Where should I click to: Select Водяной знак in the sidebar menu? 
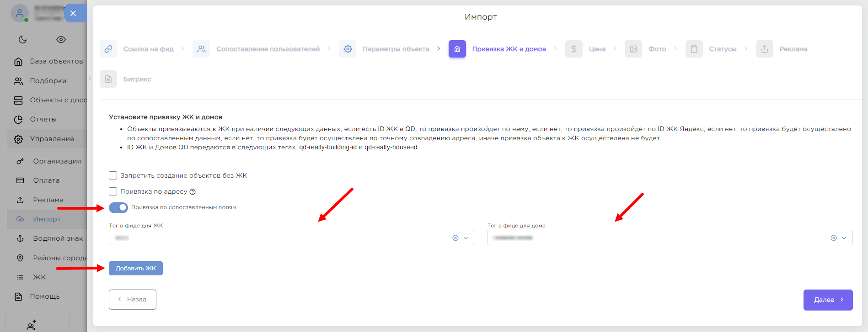coord(58,238)
